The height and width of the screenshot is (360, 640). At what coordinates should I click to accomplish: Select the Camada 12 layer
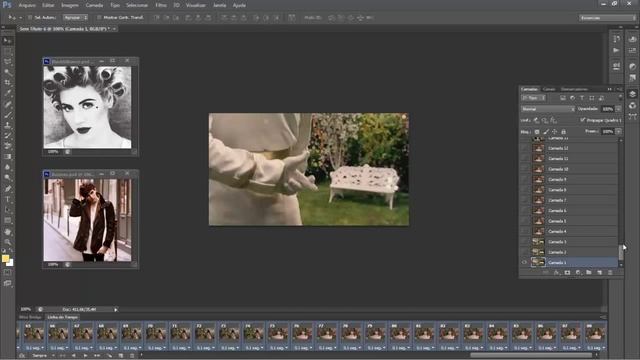[x=574, y=148]
